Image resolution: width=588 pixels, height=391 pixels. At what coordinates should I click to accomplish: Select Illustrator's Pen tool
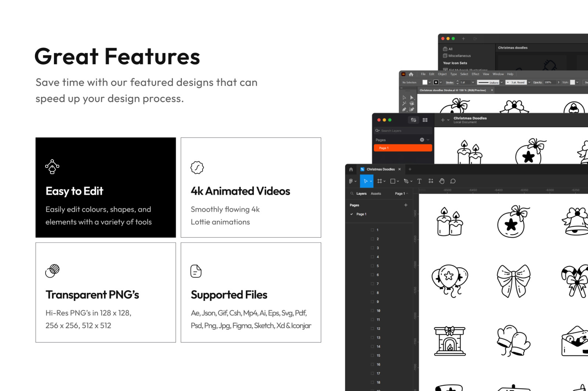(x=404, y=110)
